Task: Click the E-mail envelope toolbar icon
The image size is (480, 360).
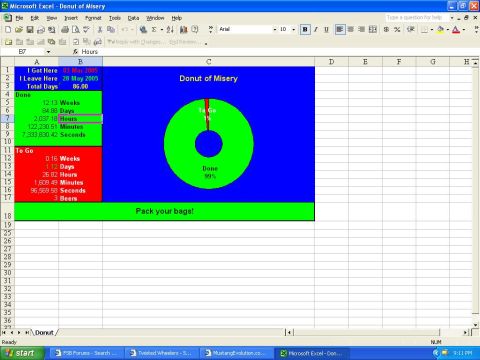Action: [41, 30]
